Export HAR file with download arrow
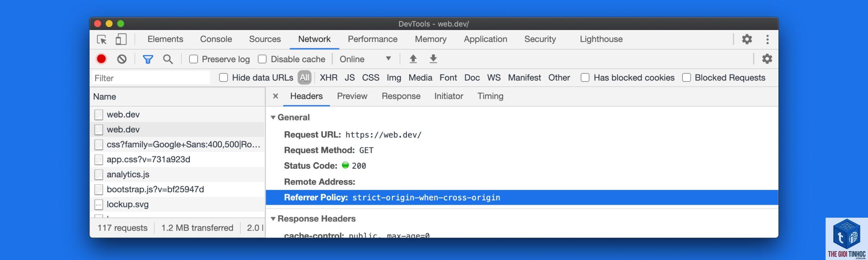Viewport: 868px width, 260px height. point(433,59)
